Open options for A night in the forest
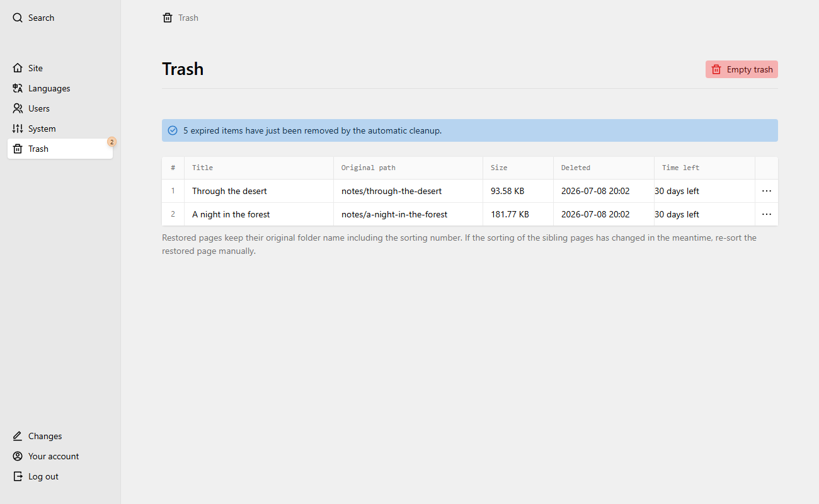Viewport: 819px width, 504px height. coord(767,214)
